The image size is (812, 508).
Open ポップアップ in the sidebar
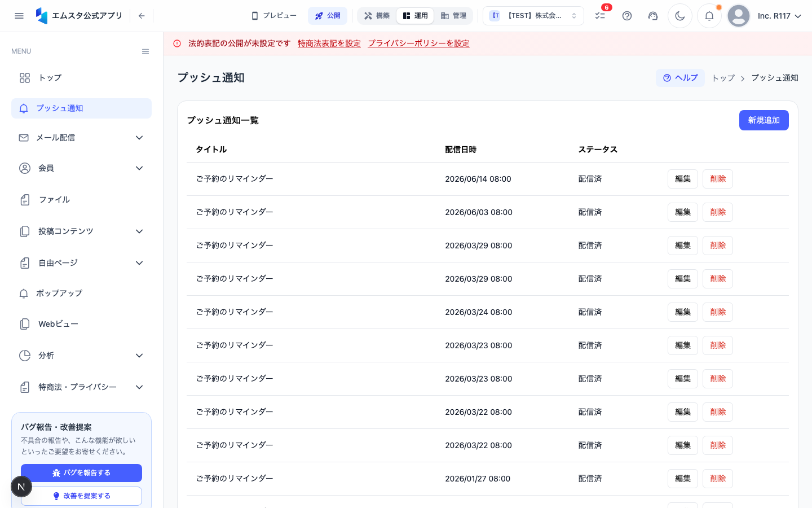pyautogui.click(x=81, y=294)
